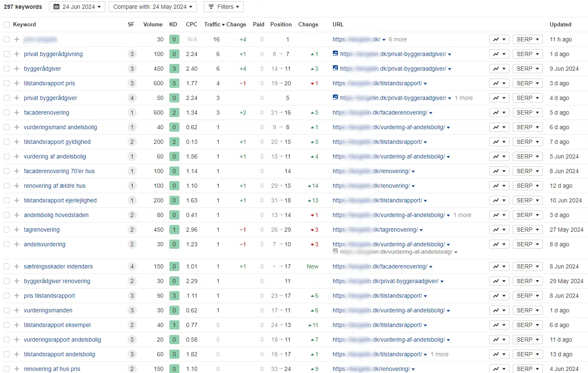The height and width of the screenshot is (373, 588).
Task: Open history chart for byggerådgiver row
Action: point(499,69)
